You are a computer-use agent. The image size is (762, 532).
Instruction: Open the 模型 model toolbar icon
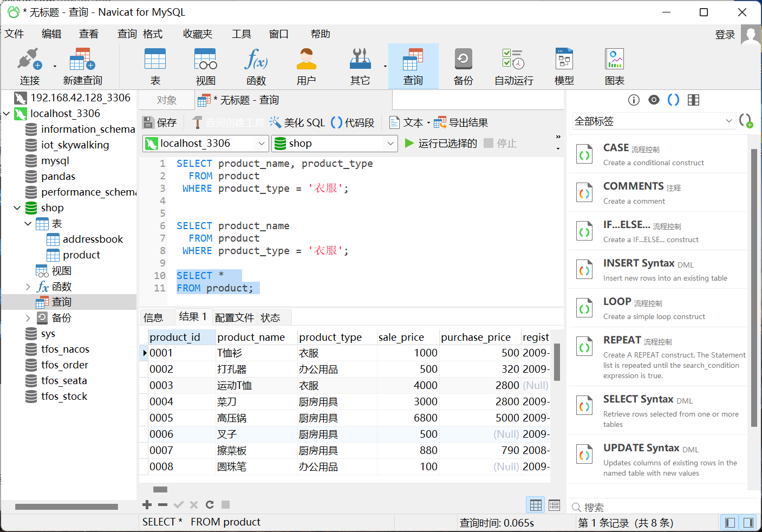(564, 66)
